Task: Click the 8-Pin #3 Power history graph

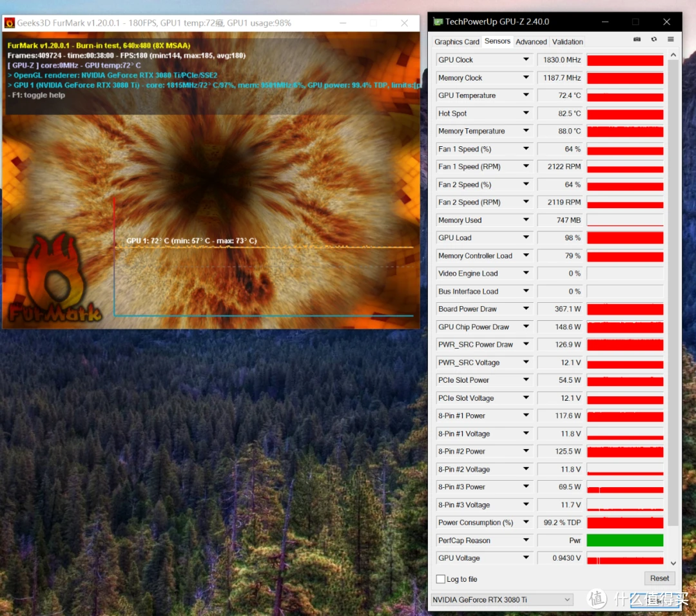Action: (625, 487)
